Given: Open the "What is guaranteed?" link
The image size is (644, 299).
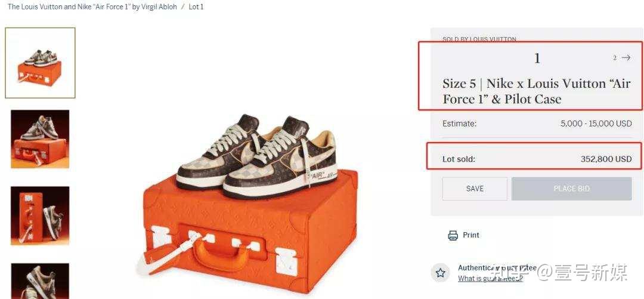Looking at the screenshot, I should click(x=490, y=279).
